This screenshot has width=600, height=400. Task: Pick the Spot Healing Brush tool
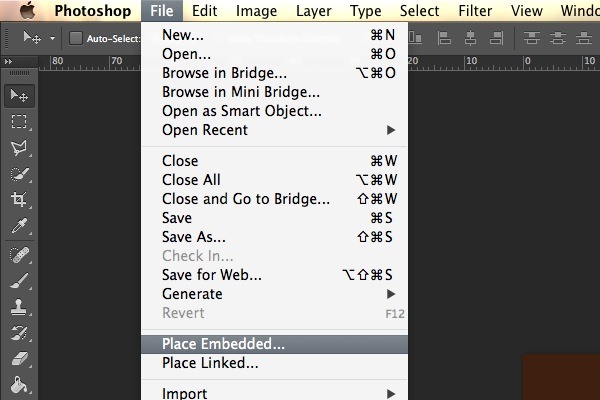pos(19,255)
